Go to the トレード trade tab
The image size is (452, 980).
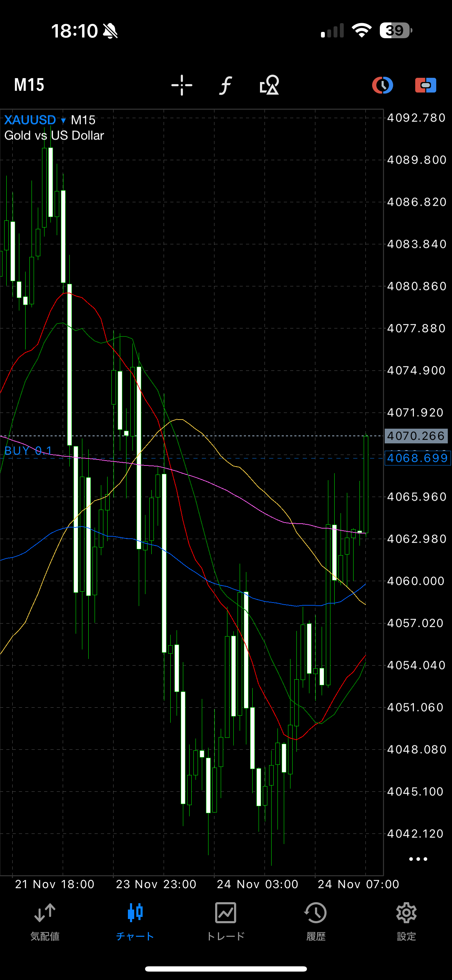pos(226,921)
